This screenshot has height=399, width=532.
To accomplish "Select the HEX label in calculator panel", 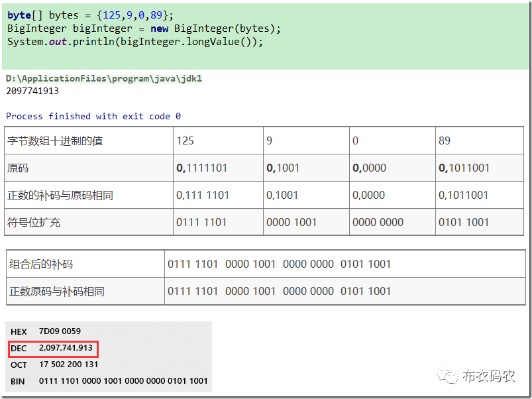I will point(19,331).
